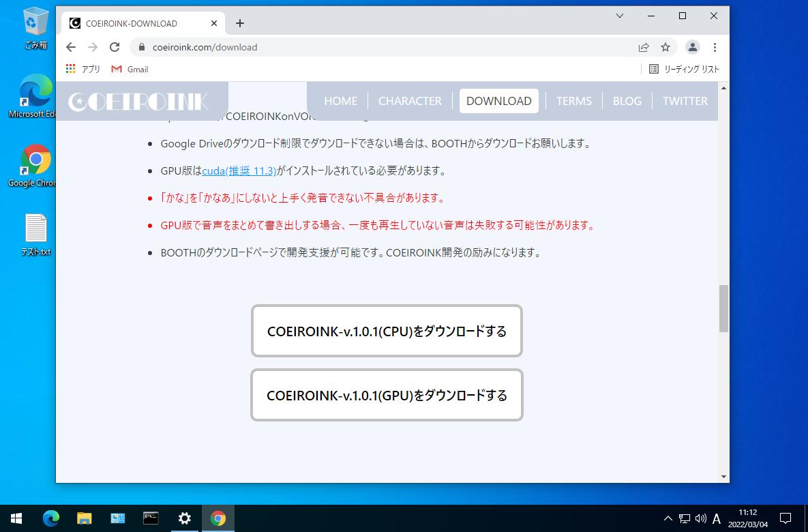Click the BOOTH development support note
This screenshot has height=532, width=808.
coord(351,252)
